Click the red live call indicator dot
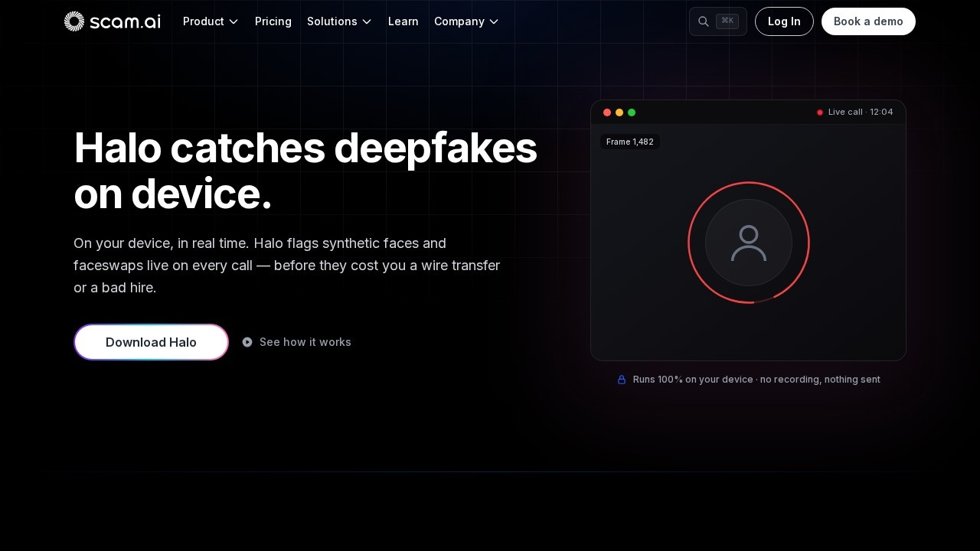The height and width of the screenshot is (551, 980). click(820, 112)
